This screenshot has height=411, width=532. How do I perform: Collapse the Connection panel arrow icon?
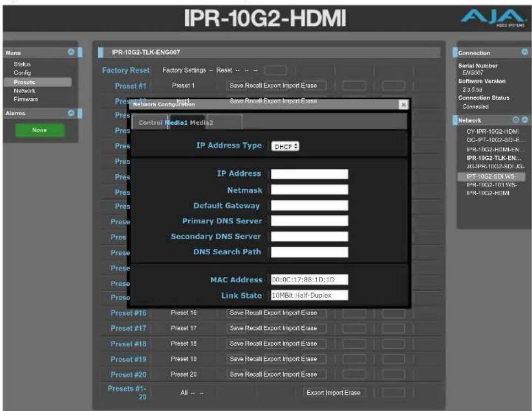tap(524, 52)
